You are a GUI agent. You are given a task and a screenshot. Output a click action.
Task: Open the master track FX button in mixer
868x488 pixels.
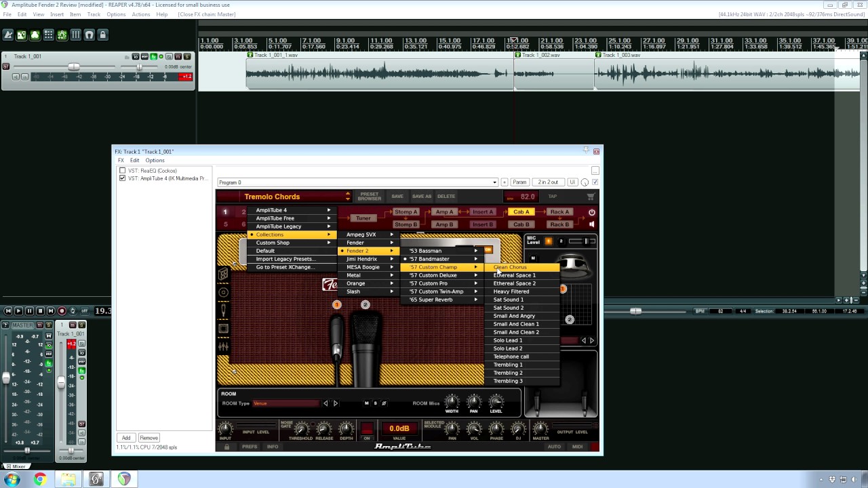48,364
